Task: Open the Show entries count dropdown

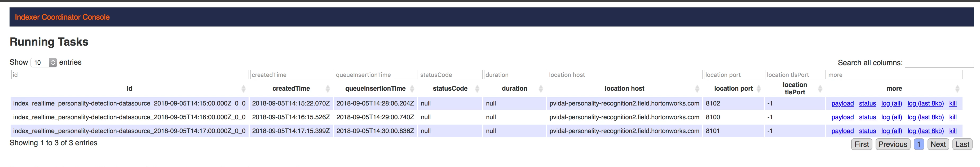Action: 44,62
